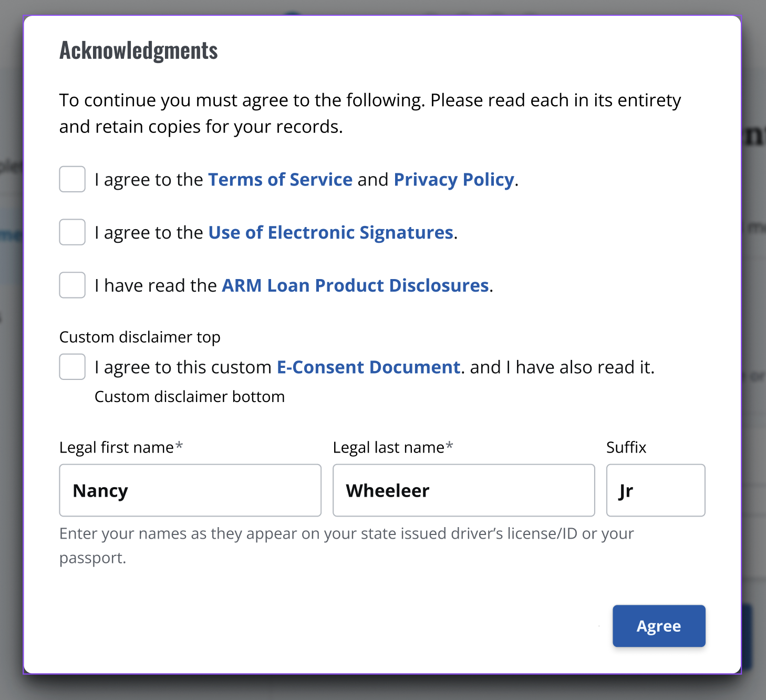Open the E-Consent Document link

click(368, 367)
